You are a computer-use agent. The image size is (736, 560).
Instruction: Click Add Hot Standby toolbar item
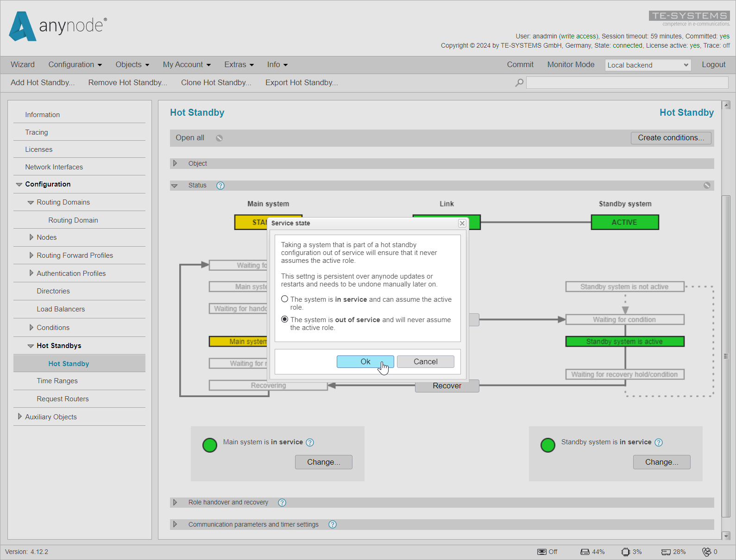point(43,82)
